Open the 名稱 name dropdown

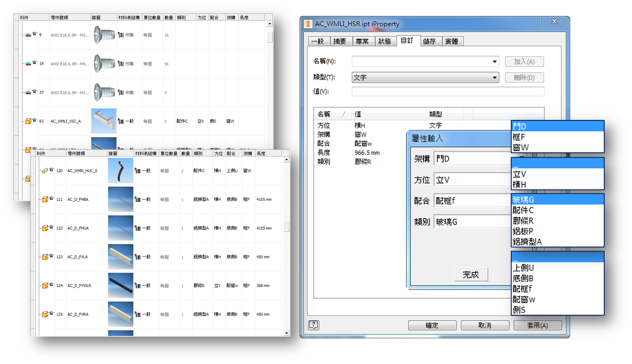[x=494, y=62]
